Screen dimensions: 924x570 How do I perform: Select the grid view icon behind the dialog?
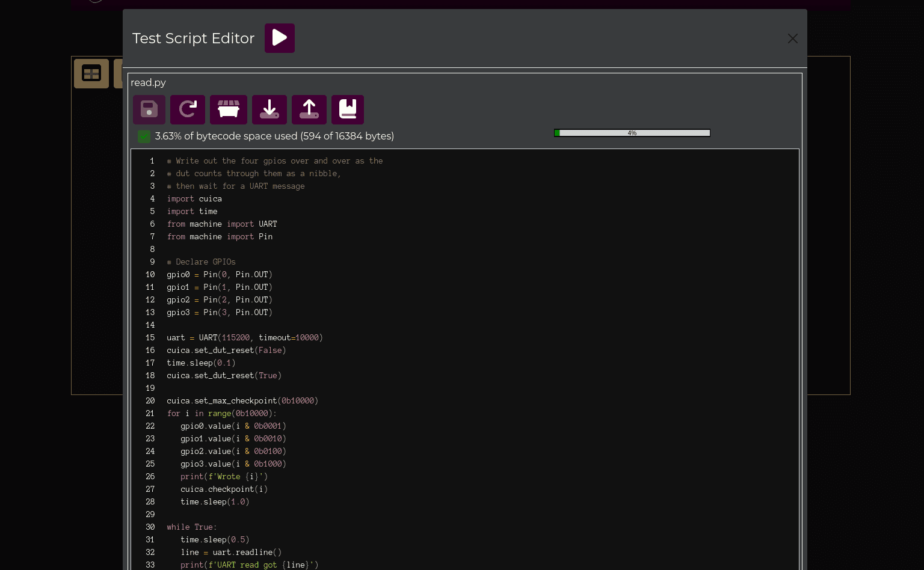click(91, 73)
